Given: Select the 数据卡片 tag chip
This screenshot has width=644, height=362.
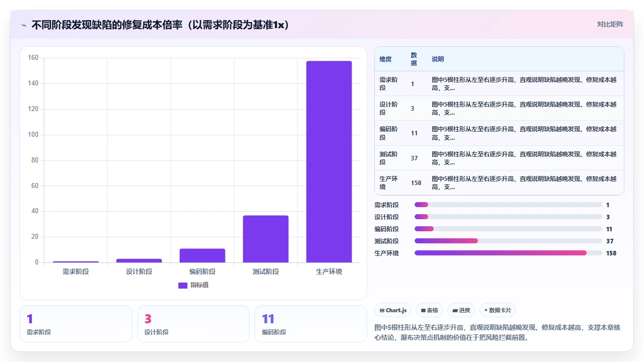Looking at the screenshot, I should click(x=498, y=310).
